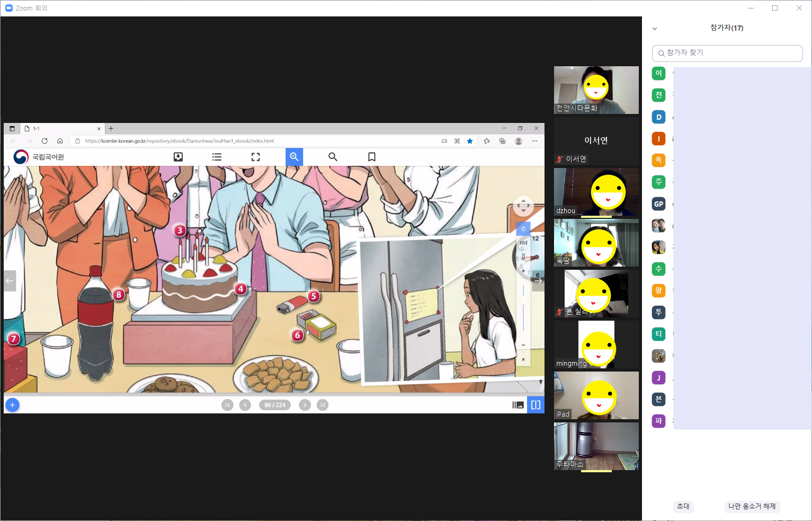Click numbered marker 3 on the candles
The width and height of the screenshot is (812, 521).
180,231
